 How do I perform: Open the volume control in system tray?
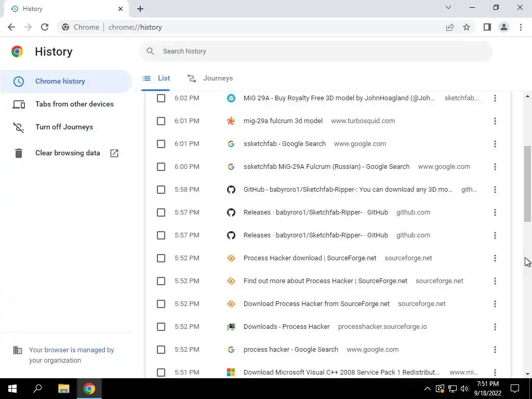(464, 389)
